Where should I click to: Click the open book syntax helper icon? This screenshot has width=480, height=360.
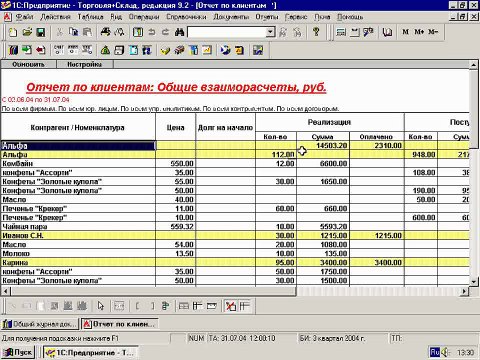click(x=387, y=32)
